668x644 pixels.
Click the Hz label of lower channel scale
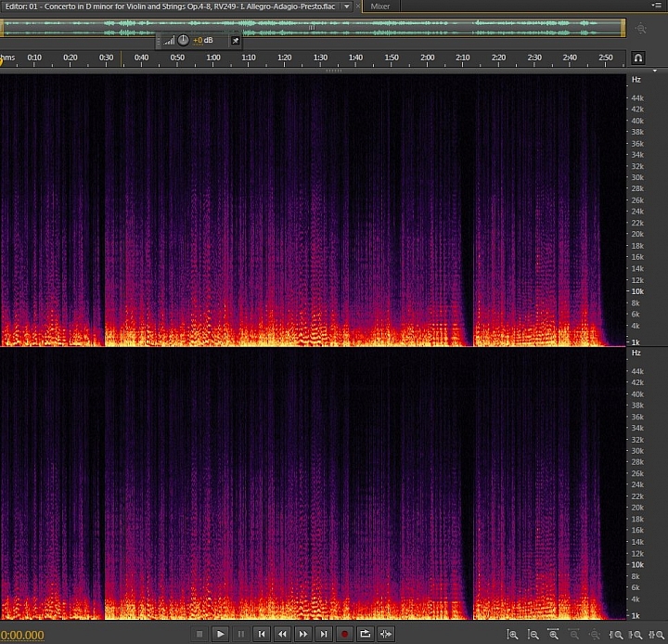tap(636, 353)
